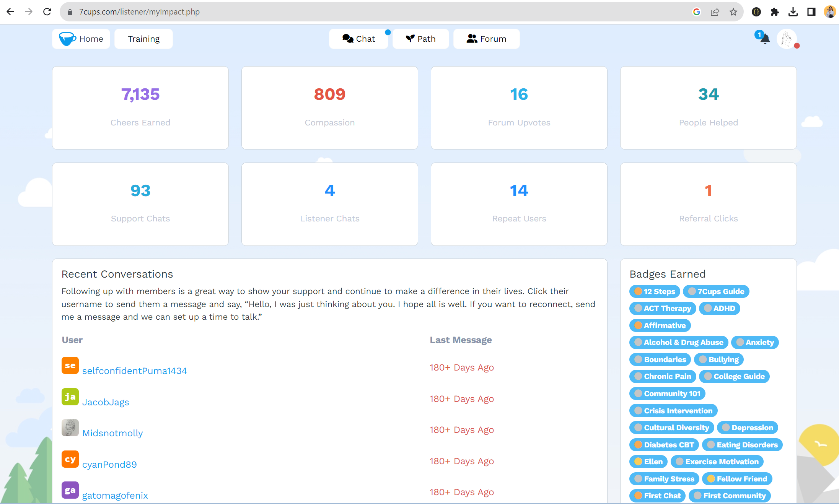Open the browser extensions puzzle icon
The height and width of the screenshot is (504, 839).
tap(775, 12)
